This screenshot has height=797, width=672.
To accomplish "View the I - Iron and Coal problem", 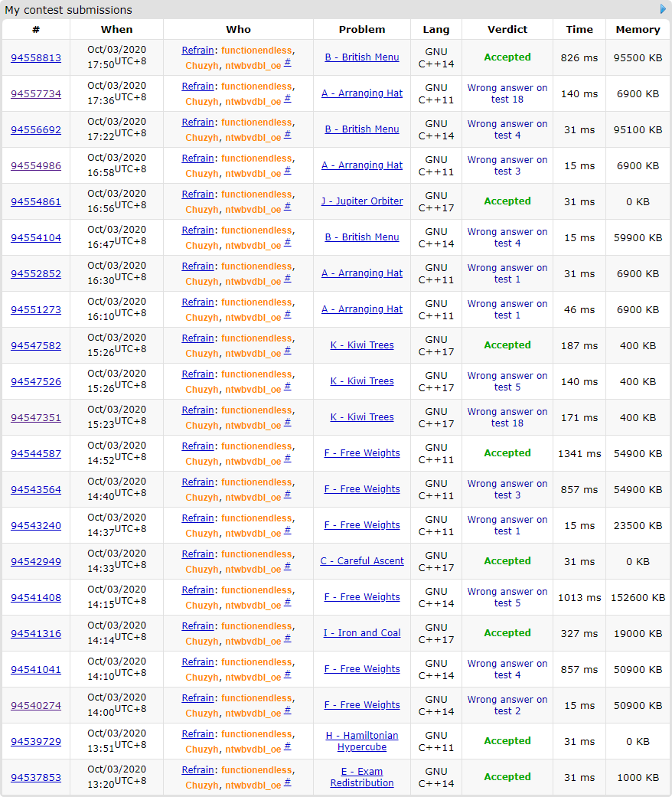I will point(362,633).
